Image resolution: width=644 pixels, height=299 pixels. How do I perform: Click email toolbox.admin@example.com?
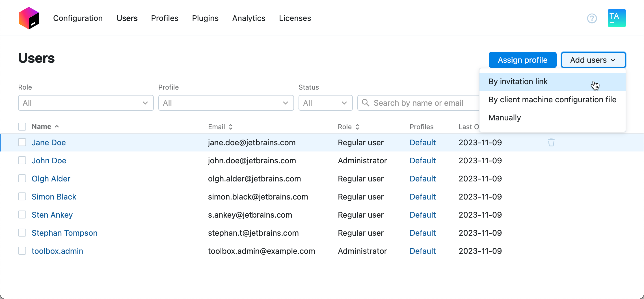coord(262,251)
